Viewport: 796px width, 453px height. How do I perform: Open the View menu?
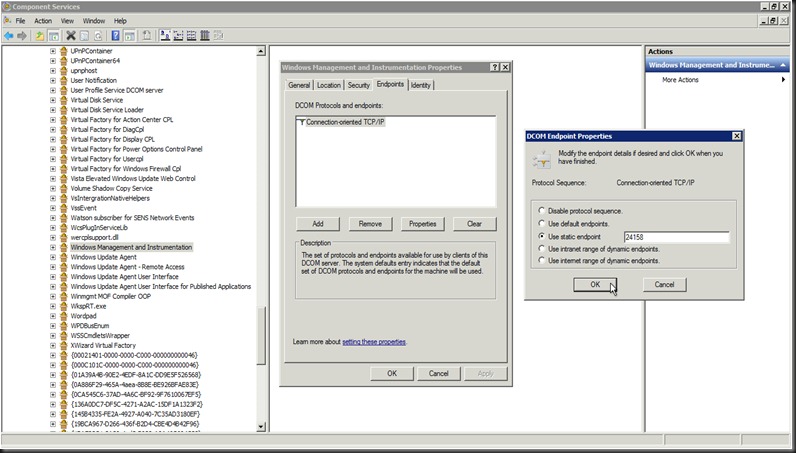tap(68, 21)
